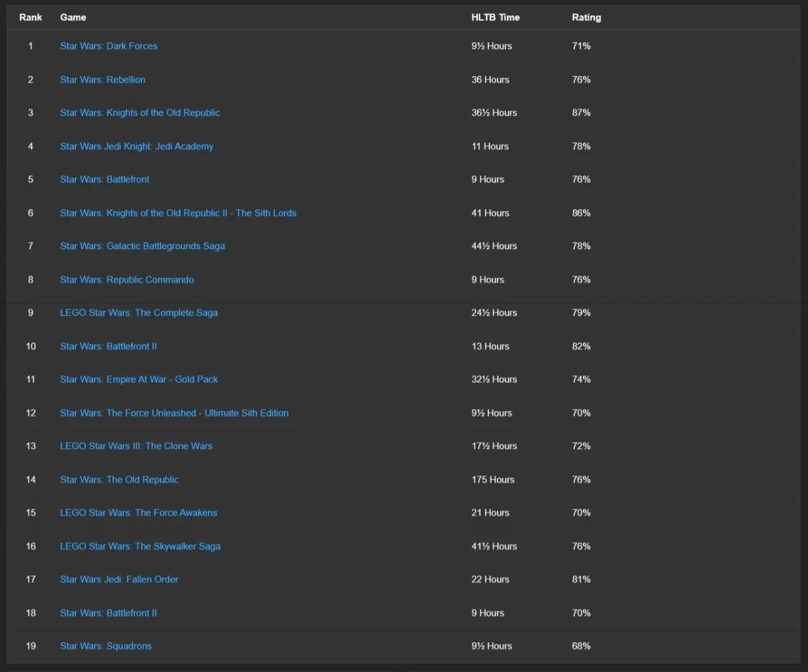Image resolution: width=808 pixels, height=672 pixels.
Task: Select the 74% rating cell
Action: 581,379
